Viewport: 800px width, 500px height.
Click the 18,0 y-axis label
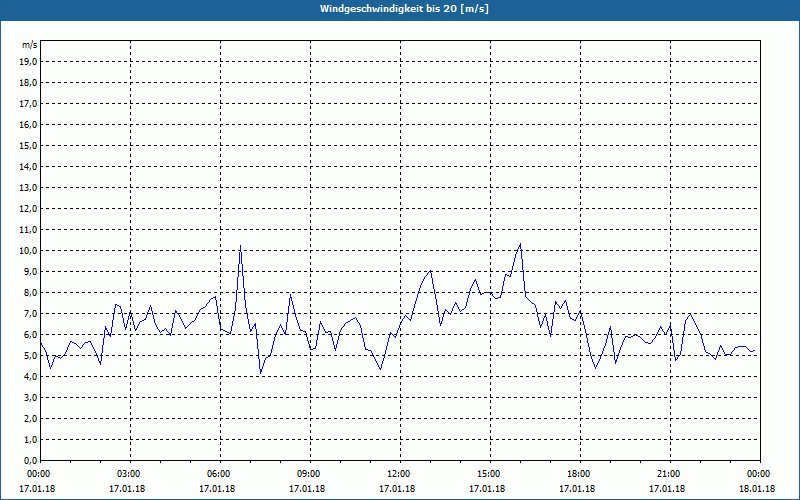point(29,83)
